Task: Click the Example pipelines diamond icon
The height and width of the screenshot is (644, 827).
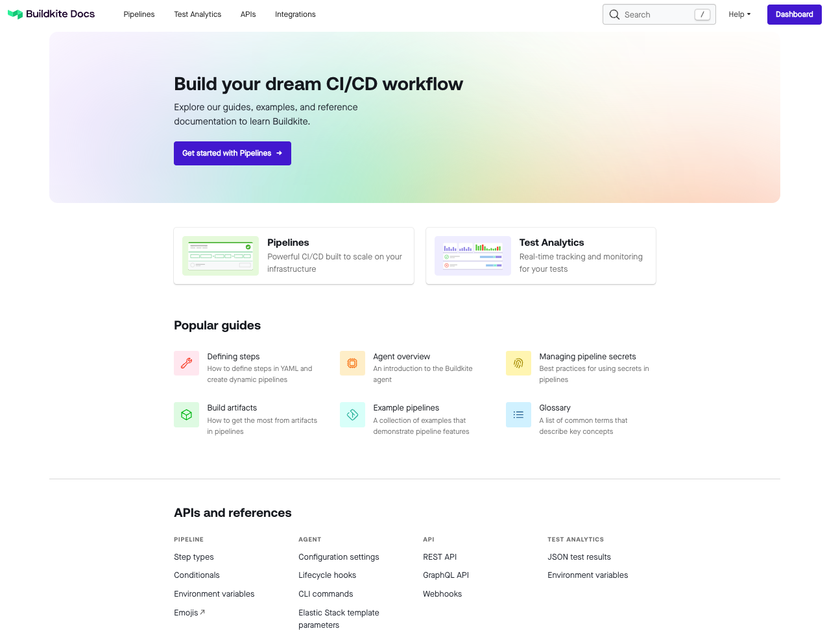Action: tap(352, 414)
